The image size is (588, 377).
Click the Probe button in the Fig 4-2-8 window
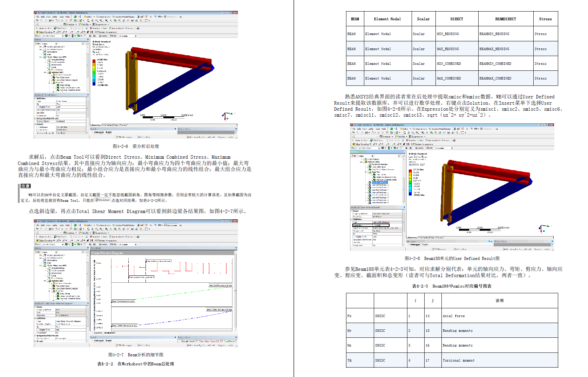pos(420,148)
